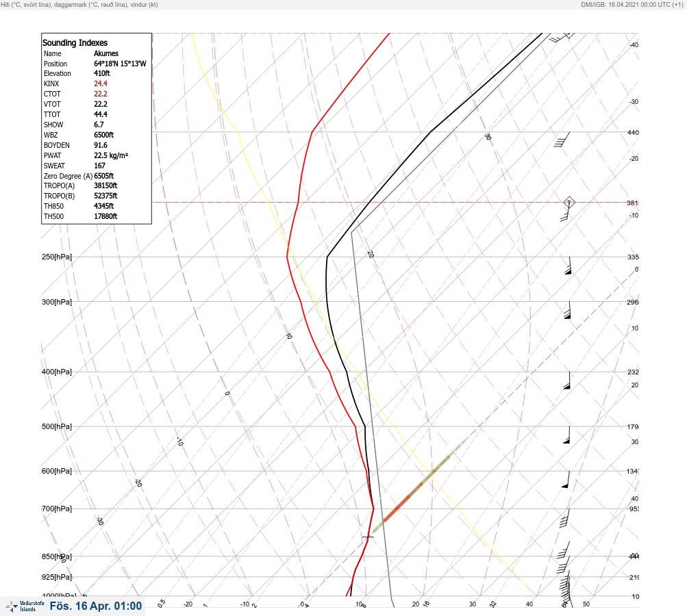Click the station name Akurnes
The height and width of the screenshot is (616, 687).
tap(106, 53)
